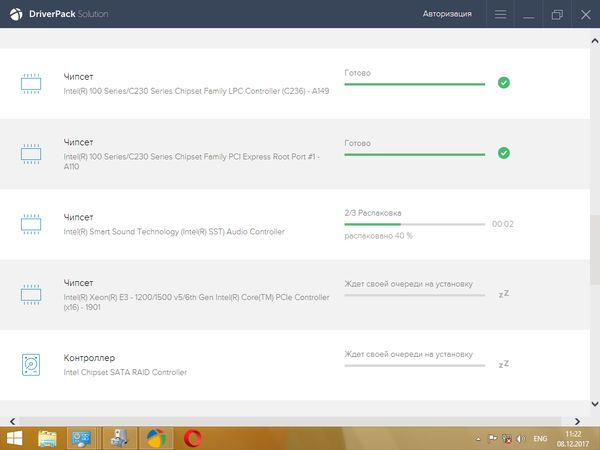This screenshot has width=600, height=450.
Task: Close the DriverPack Solution window
Action: [585, 15]
